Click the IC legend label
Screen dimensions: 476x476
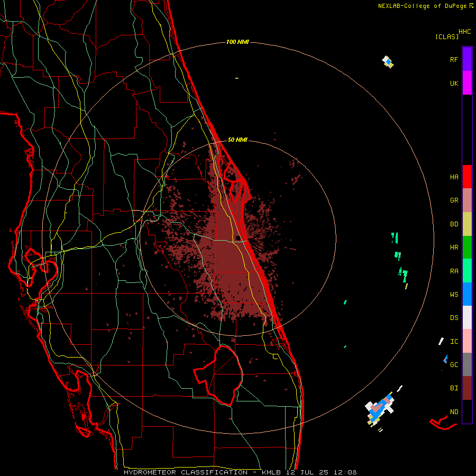454,342
